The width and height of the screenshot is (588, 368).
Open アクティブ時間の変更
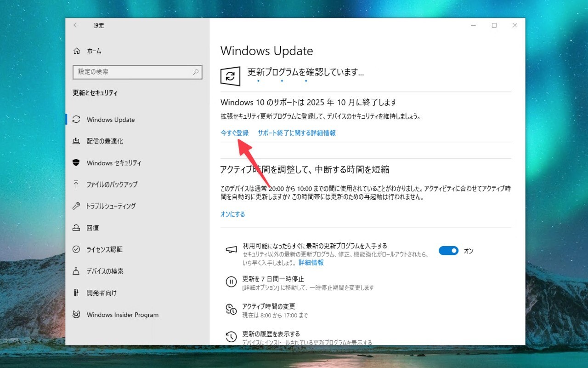click(x=269, y=306)
